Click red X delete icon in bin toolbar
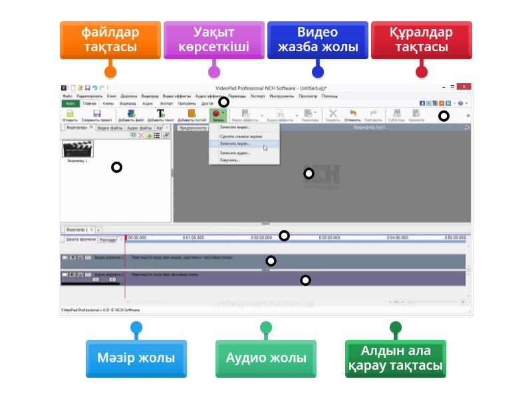 [x=141, y=136]
